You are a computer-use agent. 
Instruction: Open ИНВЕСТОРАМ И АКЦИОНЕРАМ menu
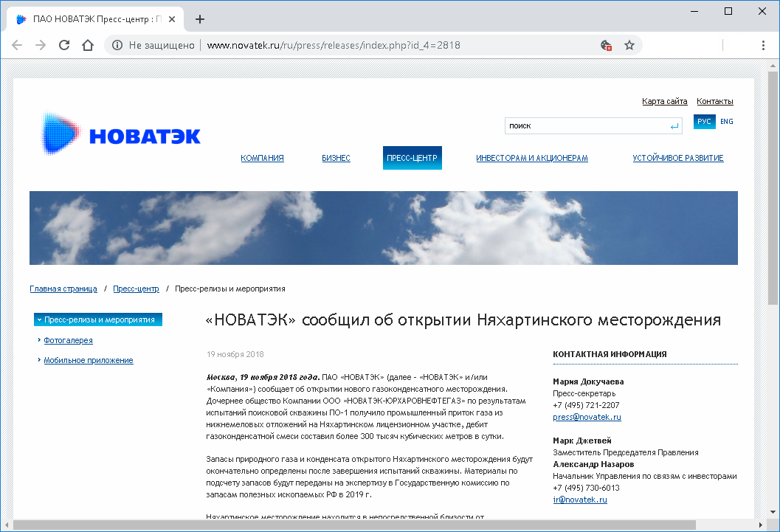532,158
